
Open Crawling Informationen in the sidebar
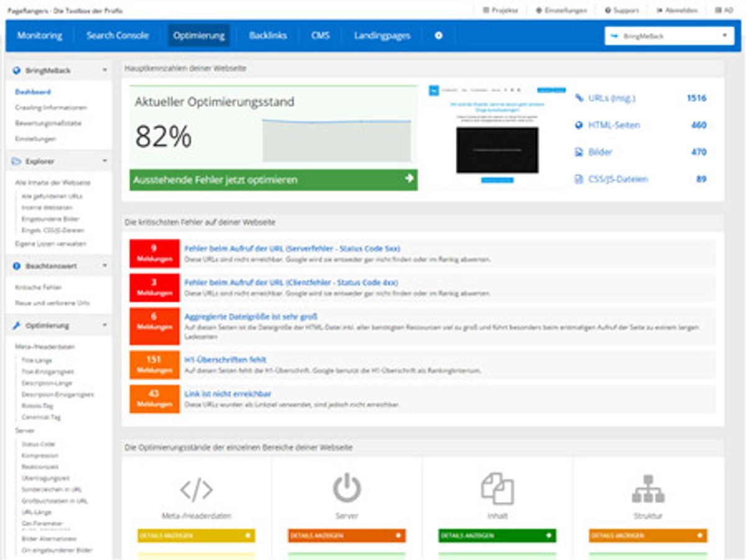[51, 108]
